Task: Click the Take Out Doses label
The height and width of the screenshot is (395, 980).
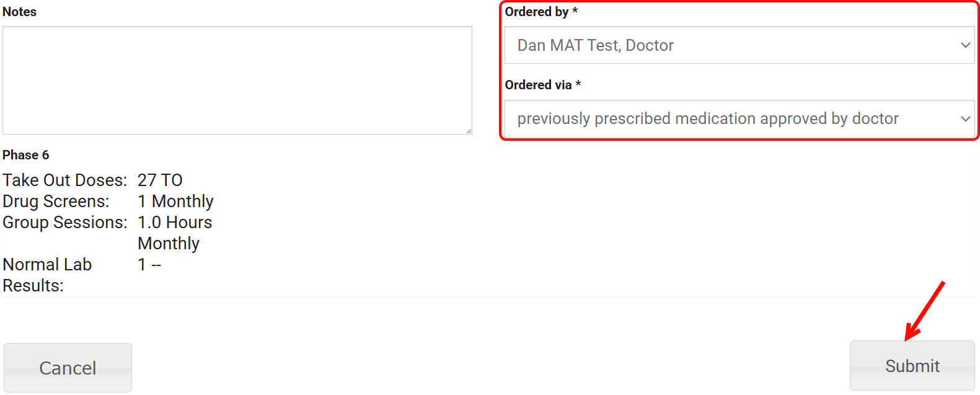Action: click(64, 180)
